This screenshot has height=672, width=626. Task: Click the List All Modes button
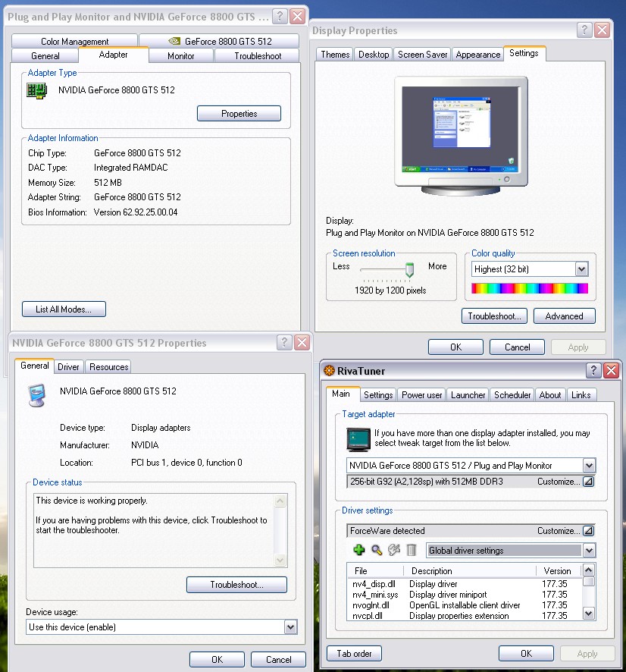tap(64, 309)
